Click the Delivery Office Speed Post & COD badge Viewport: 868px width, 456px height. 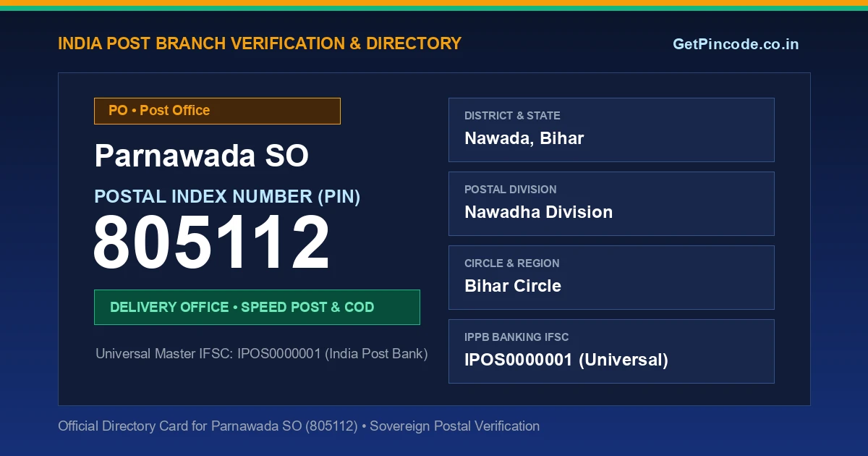pyautogui.click(x=257, y=307)
